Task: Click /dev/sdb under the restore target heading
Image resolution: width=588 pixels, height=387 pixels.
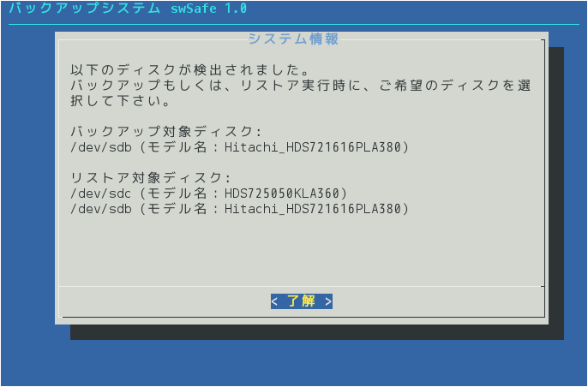Action: (101, 209)
